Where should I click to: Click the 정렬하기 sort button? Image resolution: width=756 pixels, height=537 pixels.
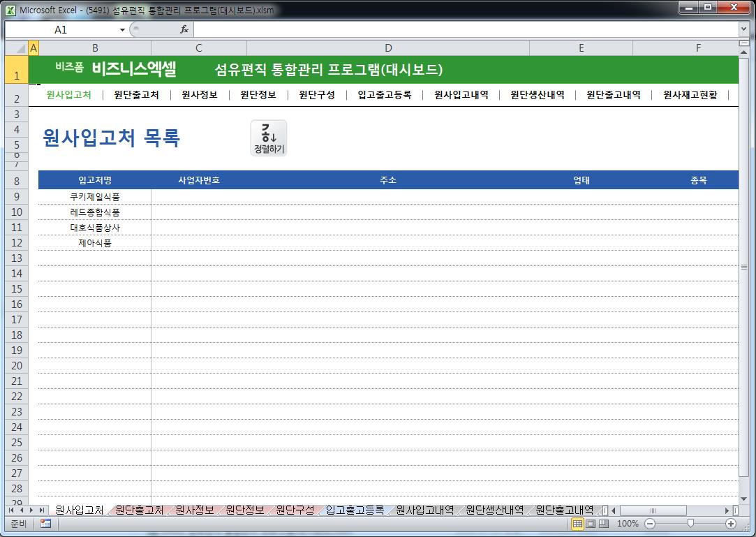click(x=269, y=138)
